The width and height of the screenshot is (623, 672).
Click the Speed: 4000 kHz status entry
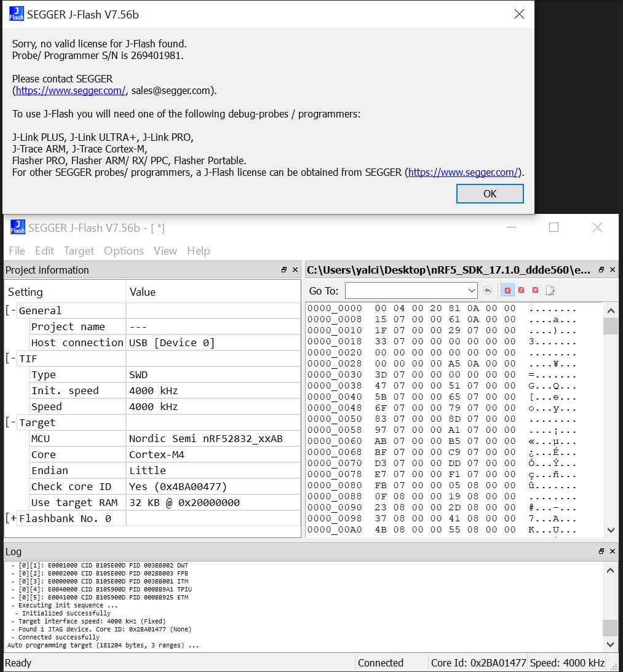tap(567, 663)
